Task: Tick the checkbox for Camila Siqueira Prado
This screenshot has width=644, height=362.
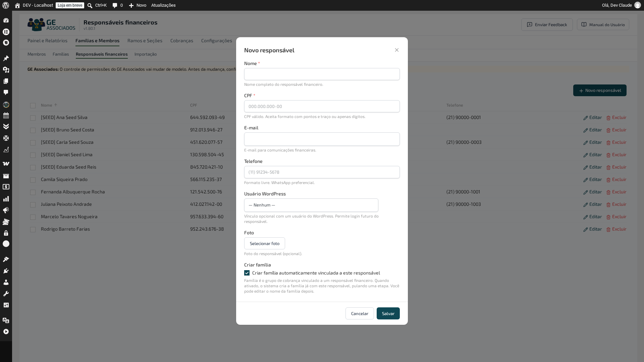Action: point(33,180)
